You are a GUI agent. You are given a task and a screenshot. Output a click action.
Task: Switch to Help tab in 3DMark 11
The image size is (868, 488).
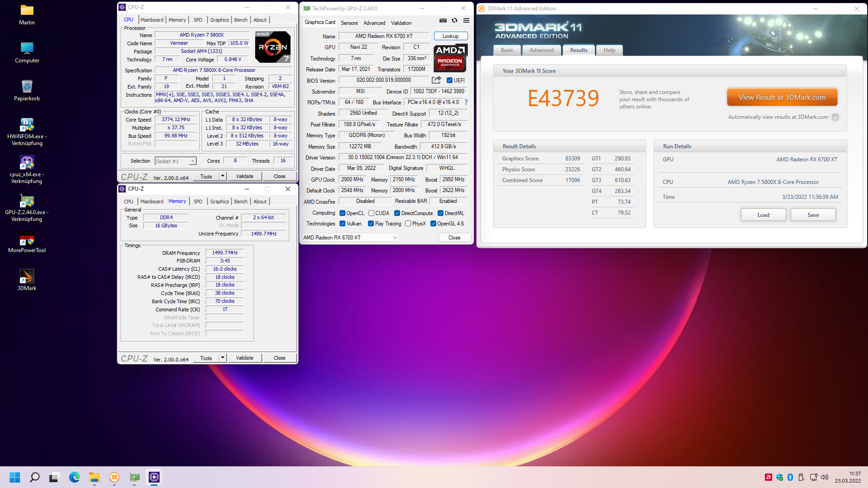click(609, 50)
